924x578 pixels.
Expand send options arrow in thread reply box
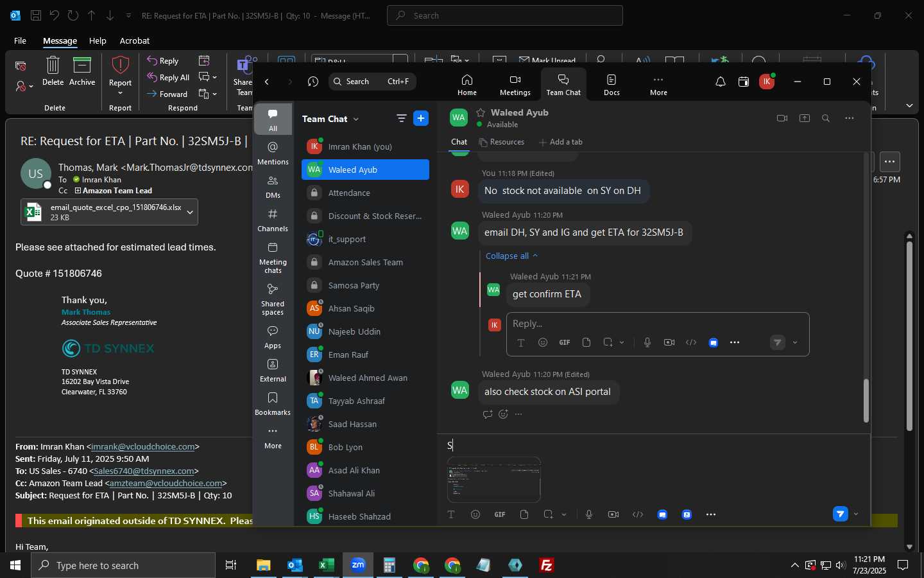tap(795, 342)
